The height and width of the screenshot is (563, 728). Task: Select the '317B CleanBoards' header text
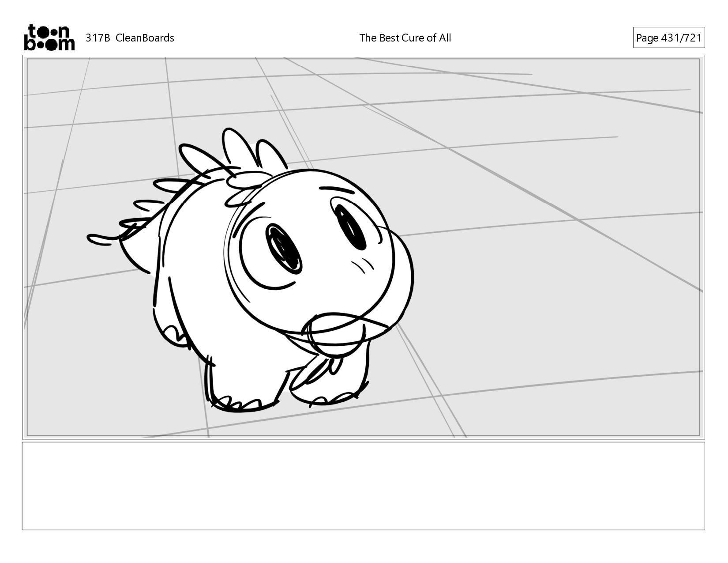130,38
